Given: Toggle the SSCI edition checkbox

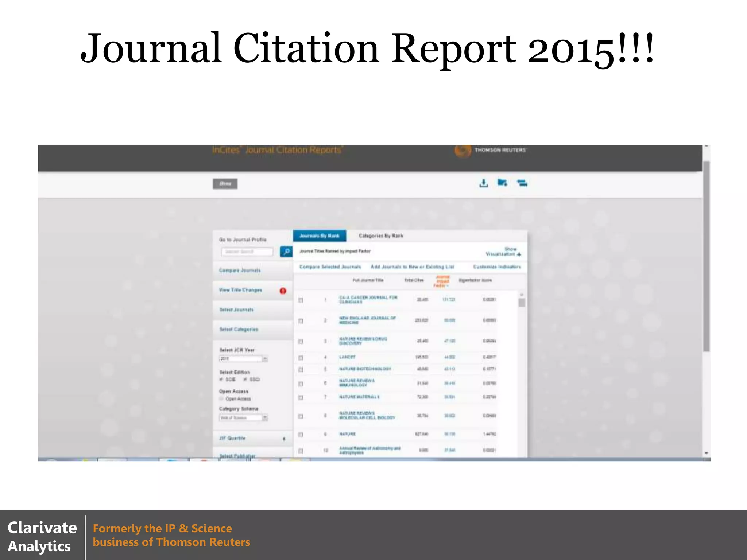Looking at the screenshot, I should 245,380.
